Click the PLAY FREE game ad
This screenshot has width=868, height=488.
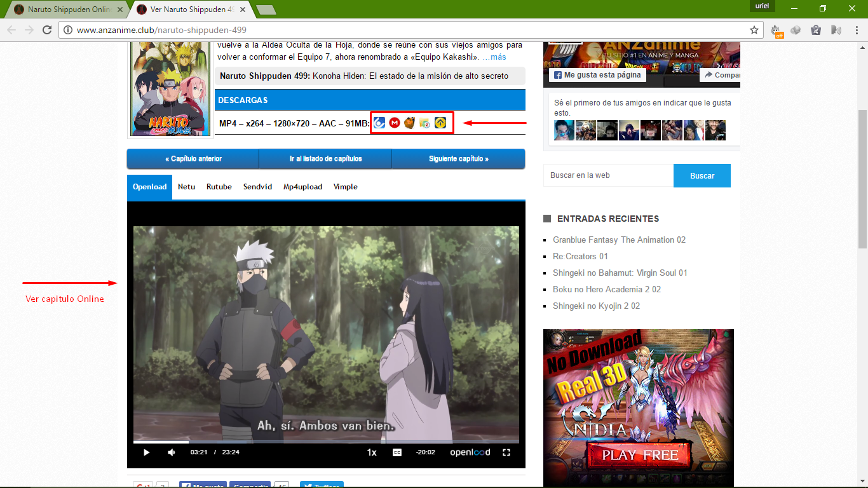click(x=641, y=454)
